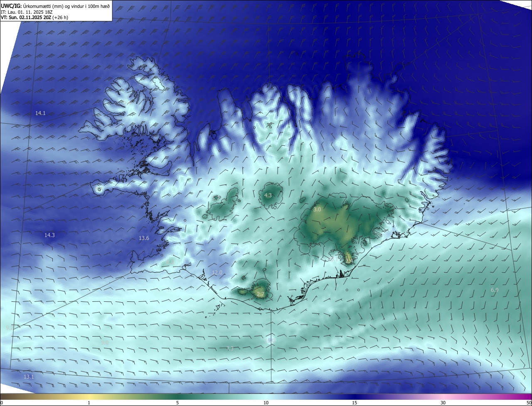
Task: Click the 12.0 value near the southwest coast
Action: [x=217, y=272]
